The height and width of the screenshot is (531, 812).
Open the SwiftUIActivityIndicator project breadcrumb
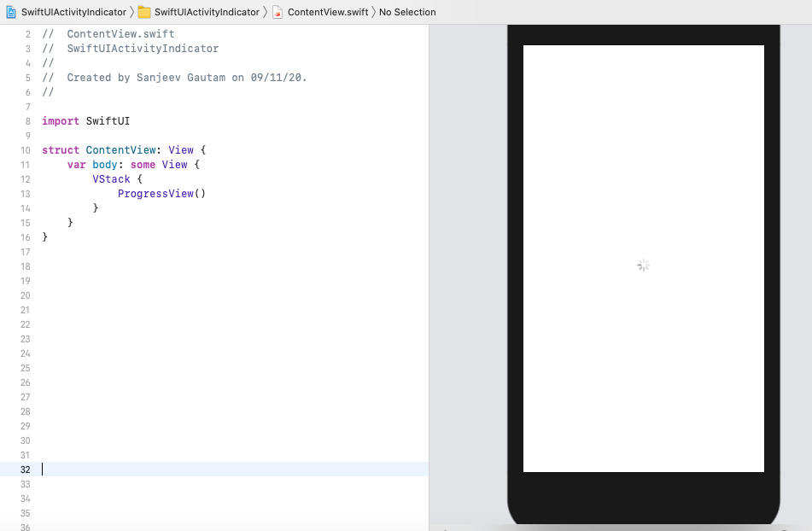(73, 12)
